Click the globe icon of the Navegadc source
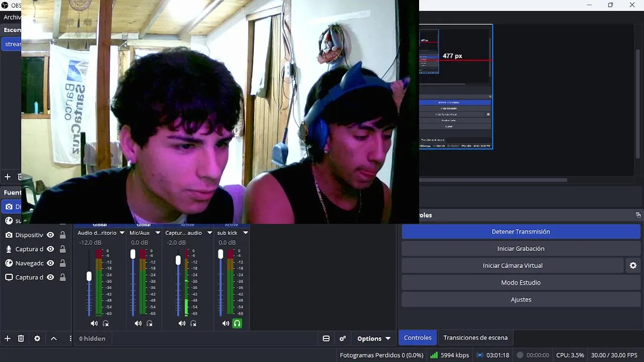Image resolution: width=644 pixels, height=362 pixels. pos(9,263)
